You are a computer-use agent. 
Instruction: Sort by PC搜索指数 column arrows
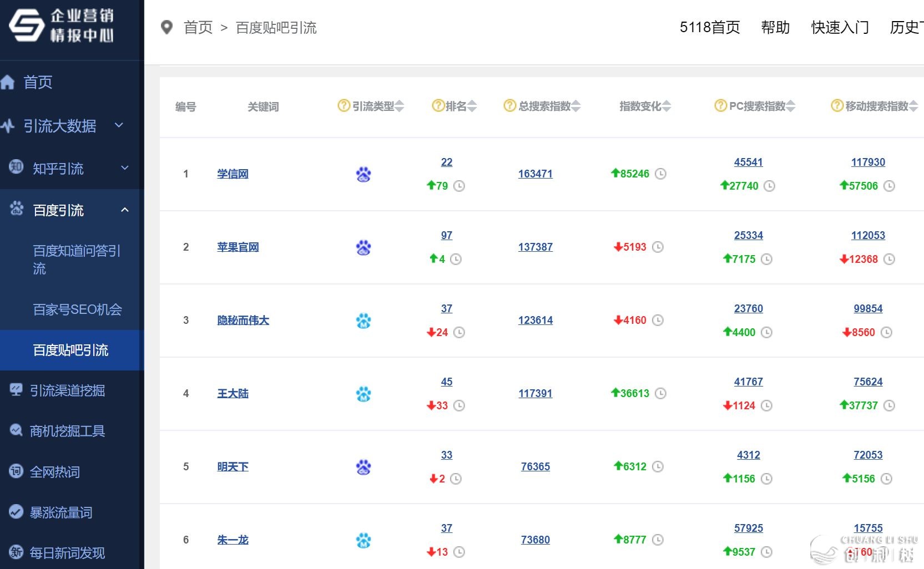click(x=791, y=106)
